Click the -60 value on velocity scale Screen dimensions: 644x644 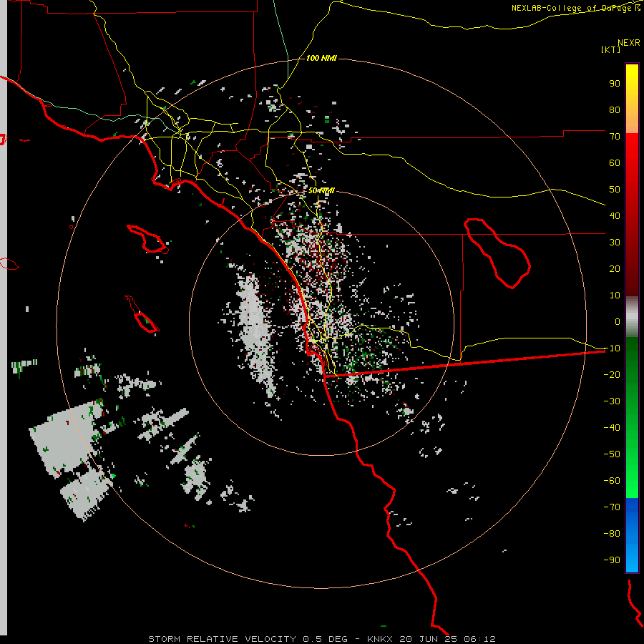(612, 481)
